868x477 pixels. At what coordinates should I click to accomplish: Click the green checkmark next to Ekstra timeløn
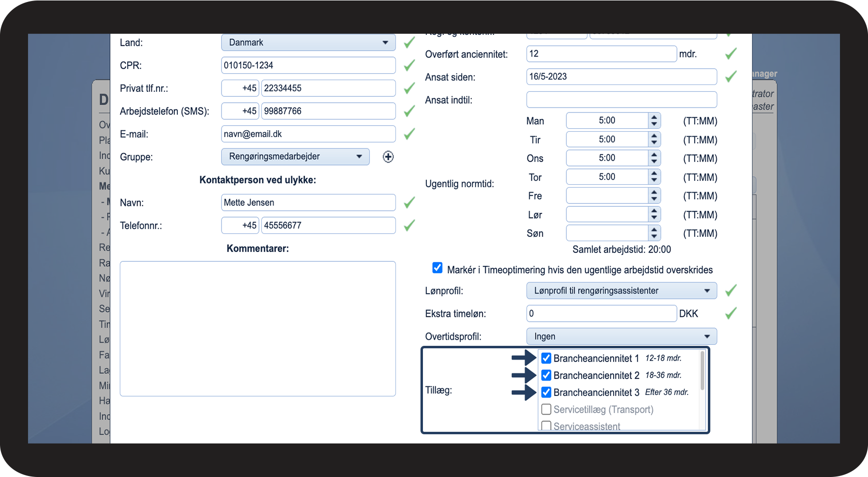pos(730,313)
